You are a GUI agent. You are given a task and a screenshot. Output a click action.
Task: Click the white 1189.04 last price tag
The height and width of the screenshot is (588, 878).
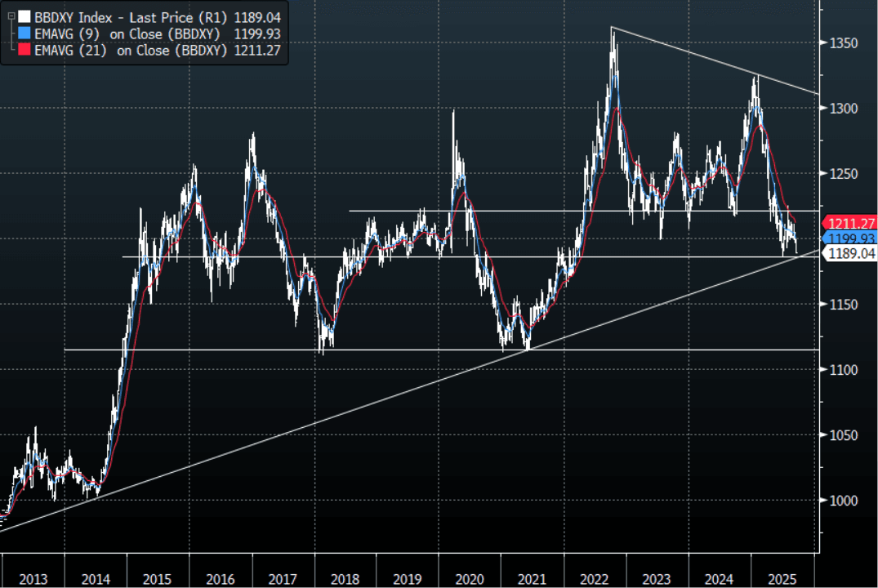pos(849,254)
